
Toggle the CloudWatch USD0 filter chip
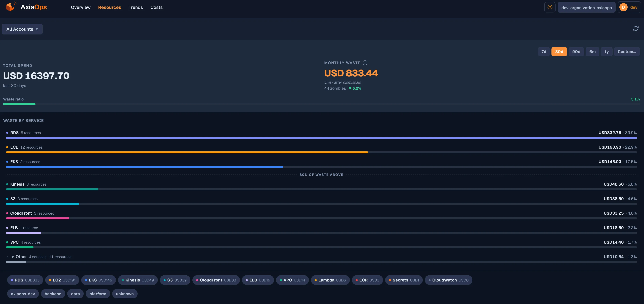[x=449, y=280]
